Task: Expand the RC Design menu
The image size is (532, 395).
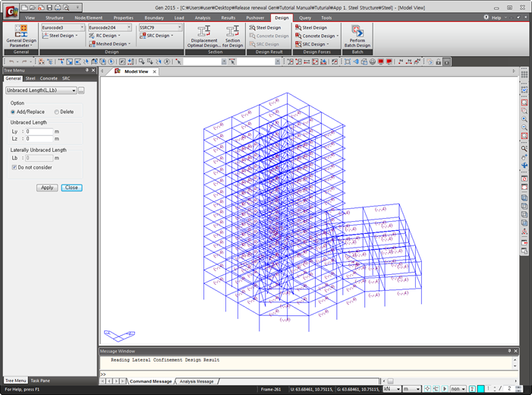Action: coord(105,36)
